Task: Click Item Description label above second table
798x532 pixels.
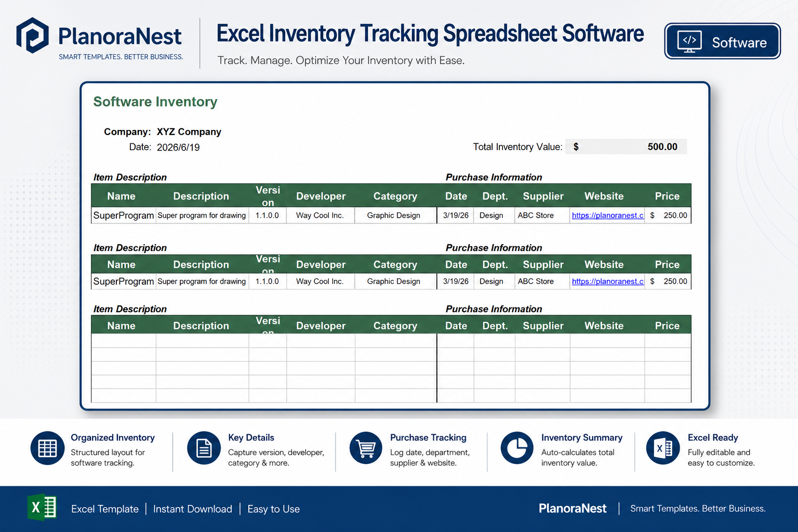Action: [x=130, y=248]
